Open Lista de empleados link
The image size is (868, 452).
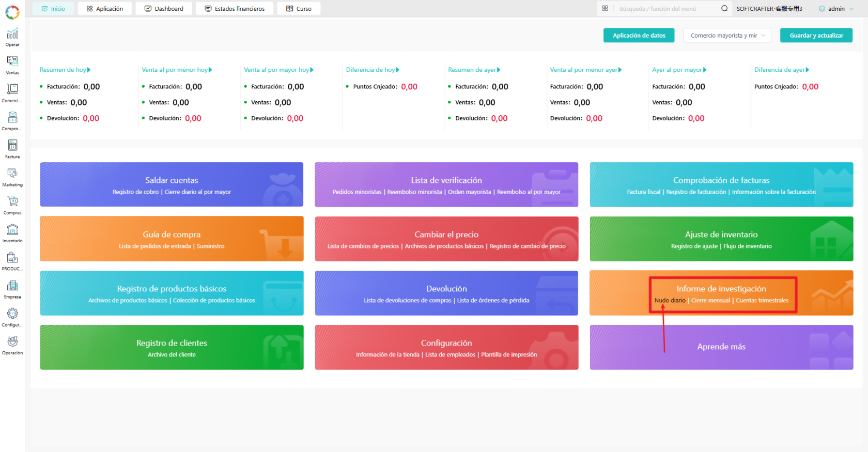450,354
